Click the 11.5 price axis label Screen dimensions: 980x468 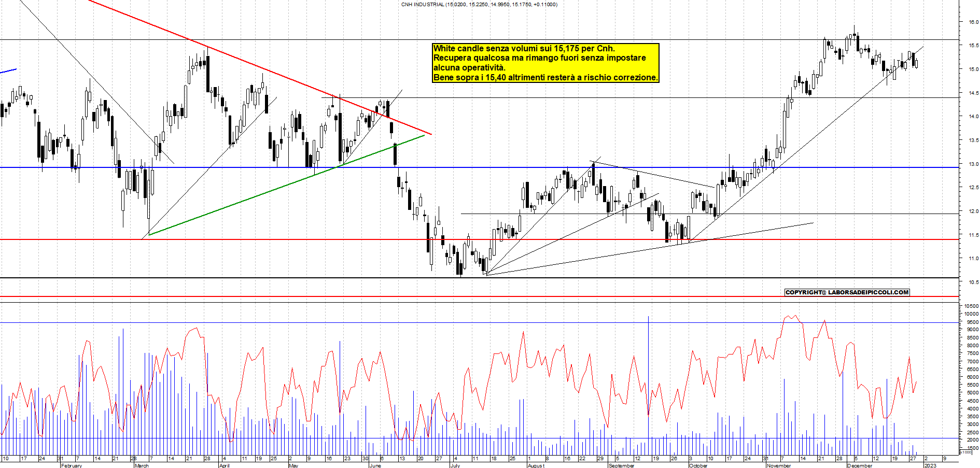click(x=973, y=235)
